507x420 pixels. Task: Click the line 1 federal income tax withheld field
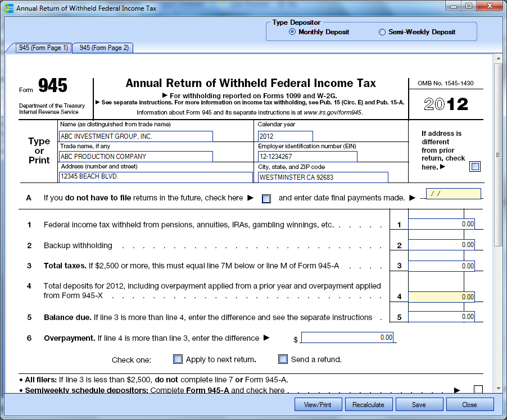[441, 224]
